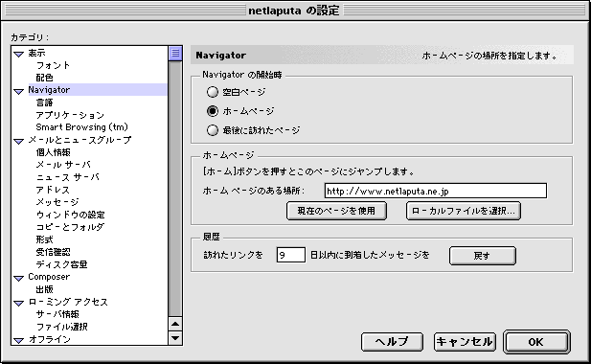Select the メールとニュースグループ category
The height and width of the screenshot is (364, 591).
pyautogui.click(x=80, y=140)
